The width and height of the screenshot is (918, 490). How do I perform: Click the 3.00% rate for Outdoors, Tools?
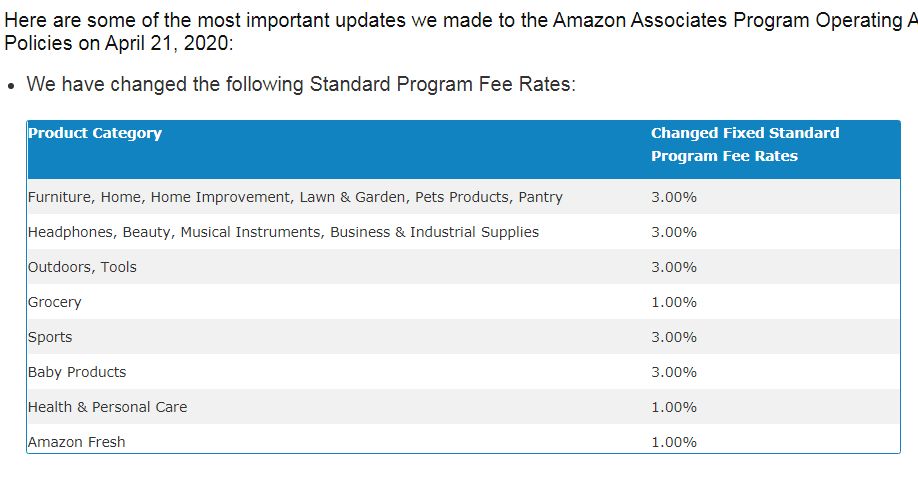pos(674,268)
